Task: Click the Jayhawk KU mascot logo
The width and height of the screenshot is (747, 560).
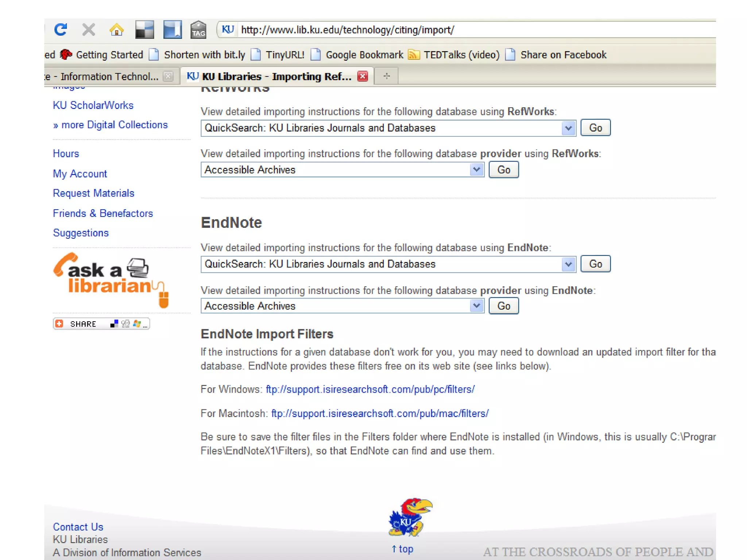Action: coord(410,517)
